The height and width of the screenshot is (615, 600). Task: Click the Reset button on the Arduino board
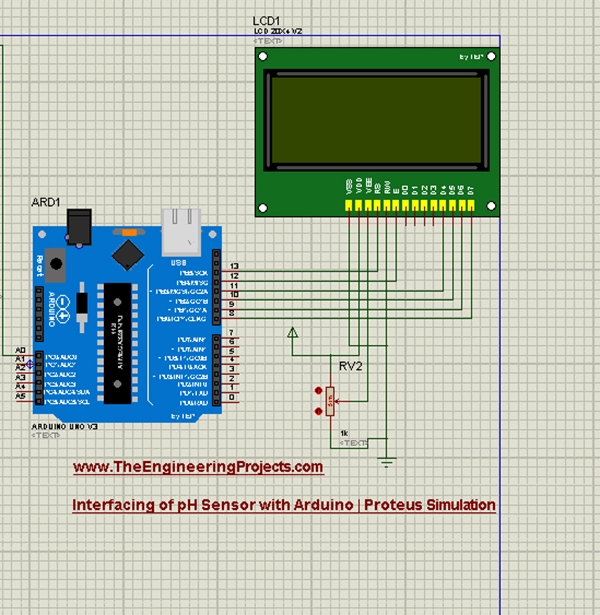(x=56, y=264)
